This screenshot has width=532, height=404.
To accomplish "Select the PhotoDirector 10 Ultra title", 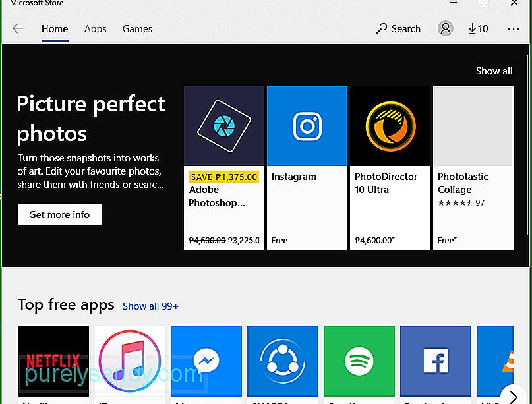I will point(386,183).
